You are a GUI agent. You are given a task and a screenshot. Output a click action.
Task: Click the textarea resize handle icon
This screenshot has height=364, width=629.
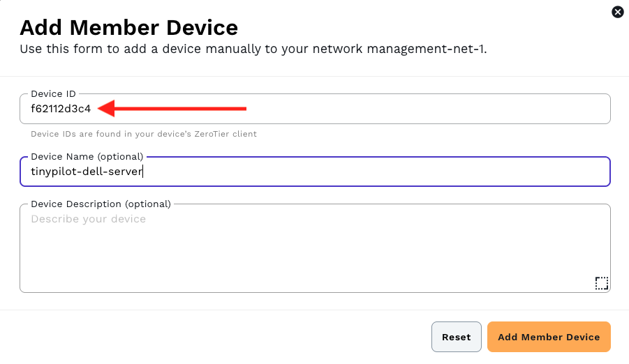tap(601, 283)
